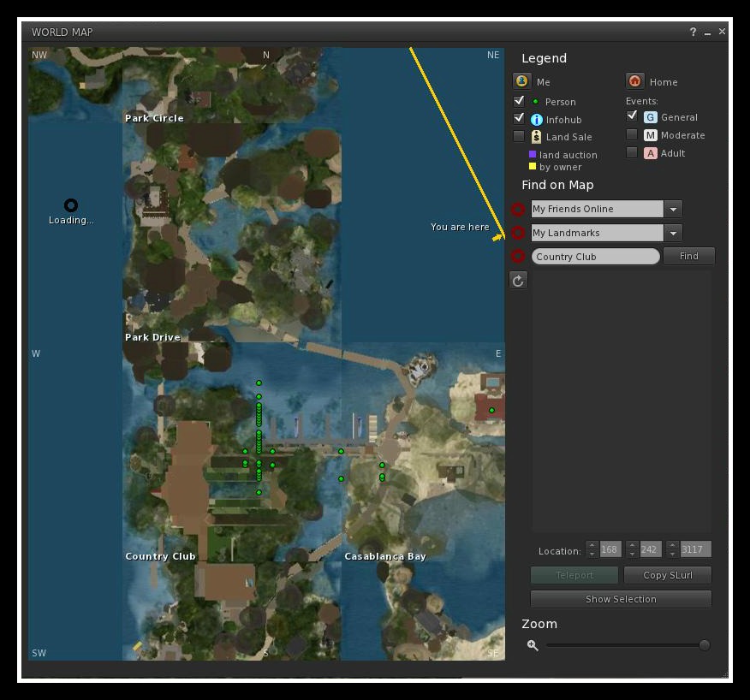The height and width of the screenshot is (700, 750).
Task: Toggle the Adult events checkbox
Action: (x=632, y=152)
